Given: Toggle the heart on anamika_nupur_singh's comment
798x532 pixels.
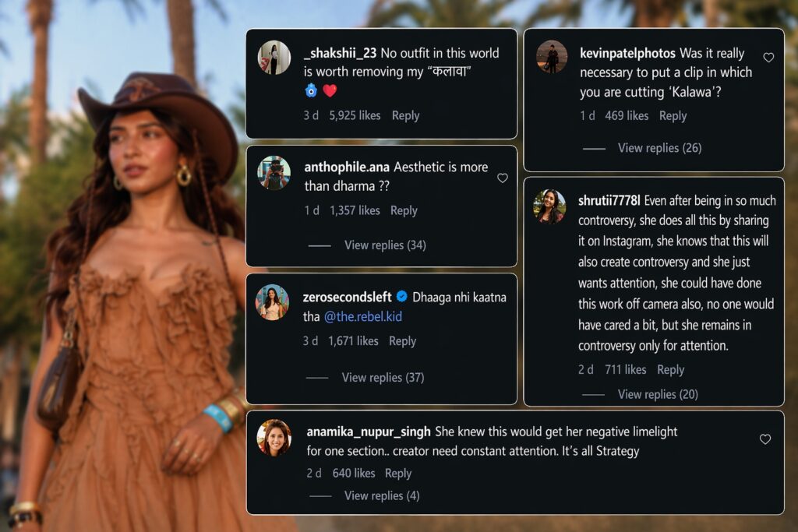Looking at the screenshot, I should (765, 439).
